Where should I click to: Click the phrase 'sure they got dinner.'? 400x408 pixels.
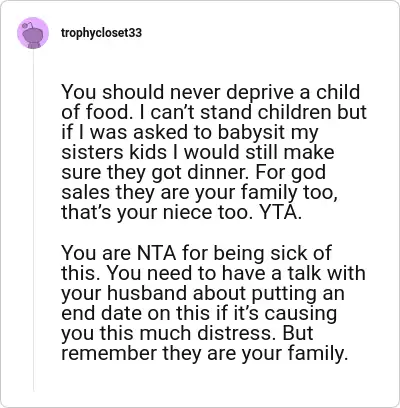pos(156,172)
